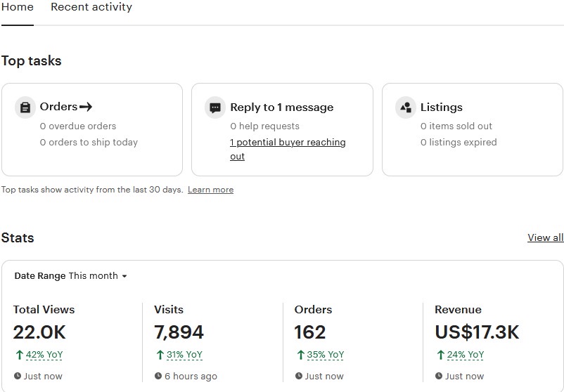Click the Visits value 7,894
The height and width of the screenshot is (392, 564).
tap(179, 332)
